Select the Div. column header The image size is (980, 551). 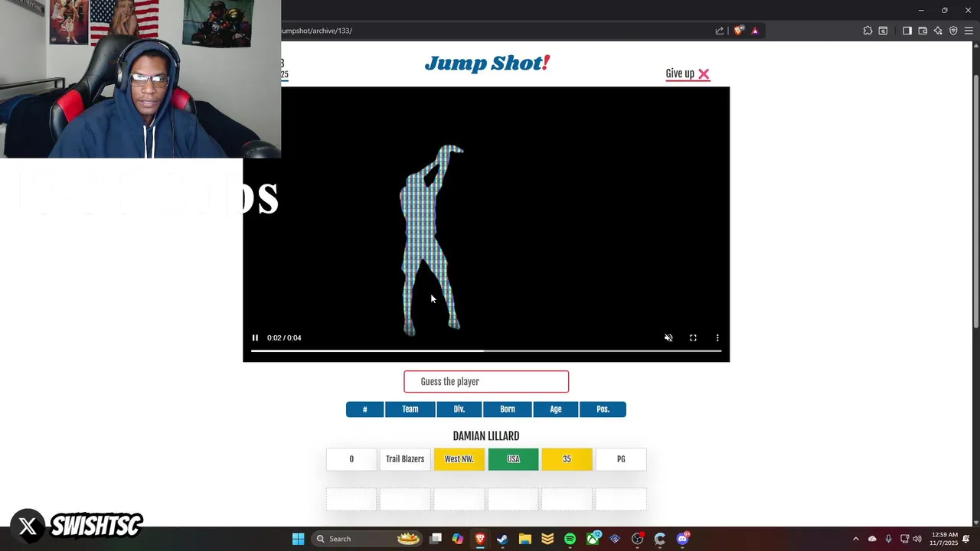(x=459, y=409)
